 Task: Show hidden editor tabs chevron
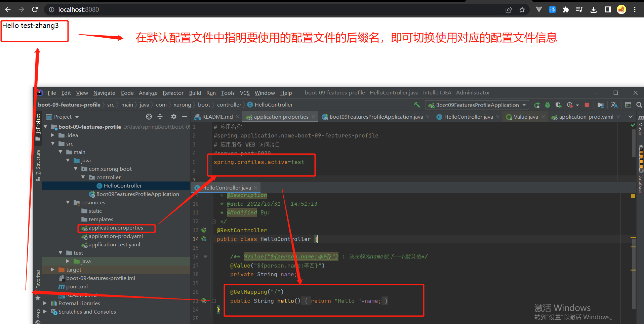pyautogui.click(x=631, y=117)
